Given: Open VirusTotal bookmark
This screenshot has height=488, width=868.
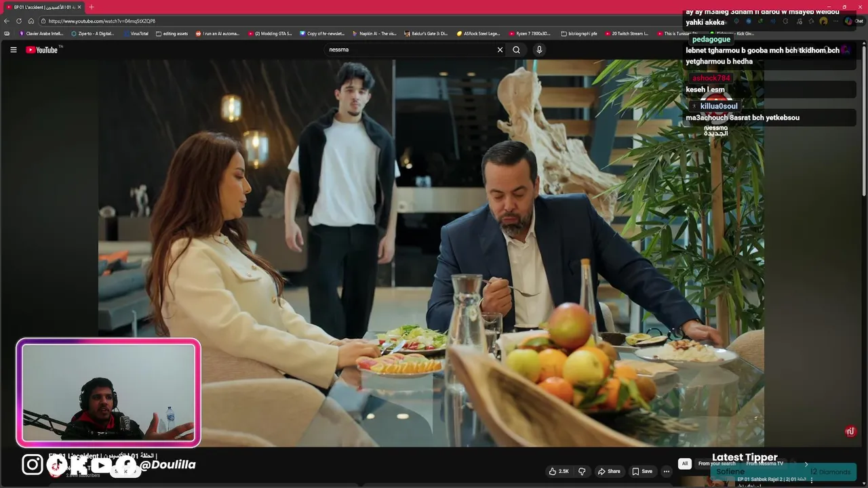Looking at the screenshot, I should (136, 33).
